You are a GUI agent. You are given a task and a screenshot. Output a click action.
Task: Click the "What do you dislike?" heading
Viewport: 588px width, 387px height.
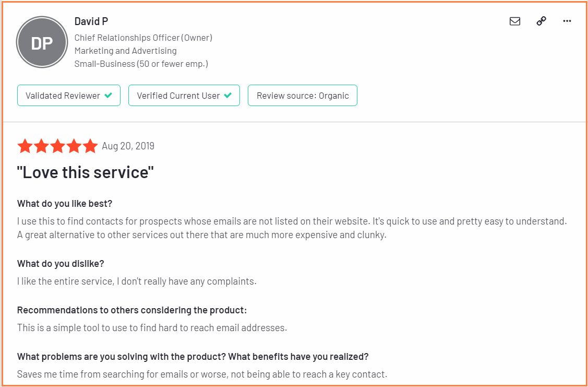pos(61,264)
